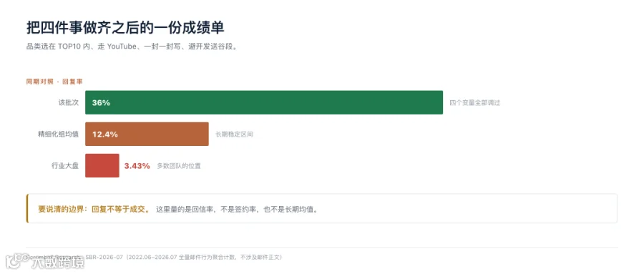The image size is (644, 274).
Task: Click the 36% value text
Action: (x=101, y=103)
